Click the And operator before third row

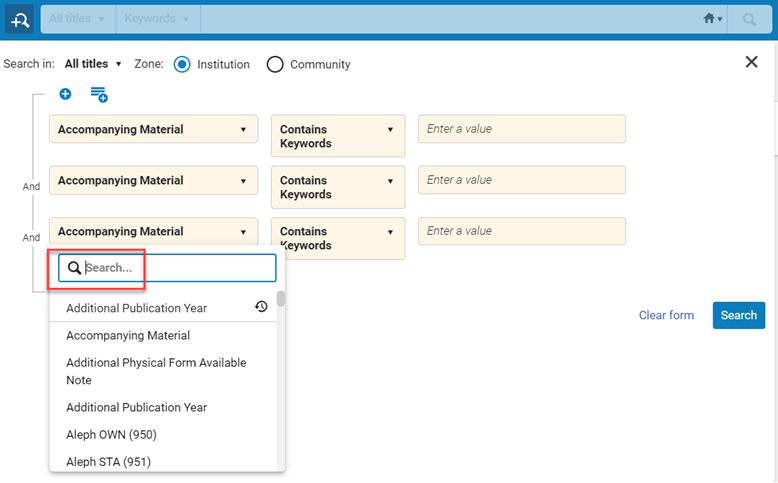31,238
